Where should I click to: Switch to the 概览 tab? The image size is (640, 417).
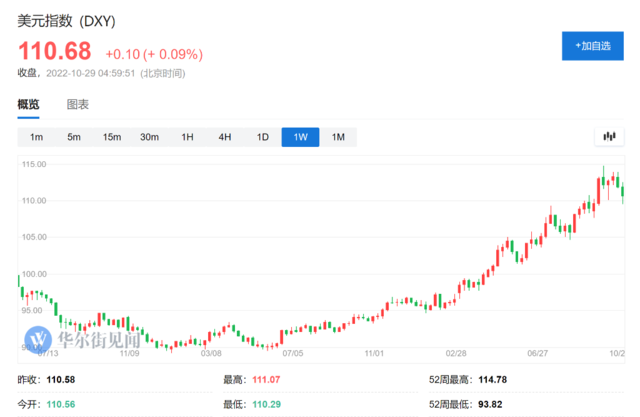tap(29, 104)
